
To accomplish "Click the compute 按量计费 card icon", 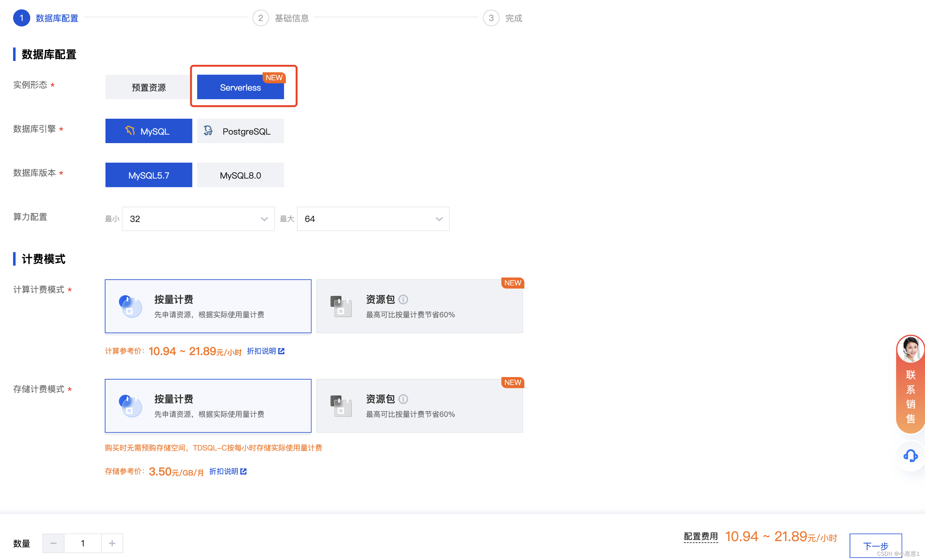I will tap(130, 306).
